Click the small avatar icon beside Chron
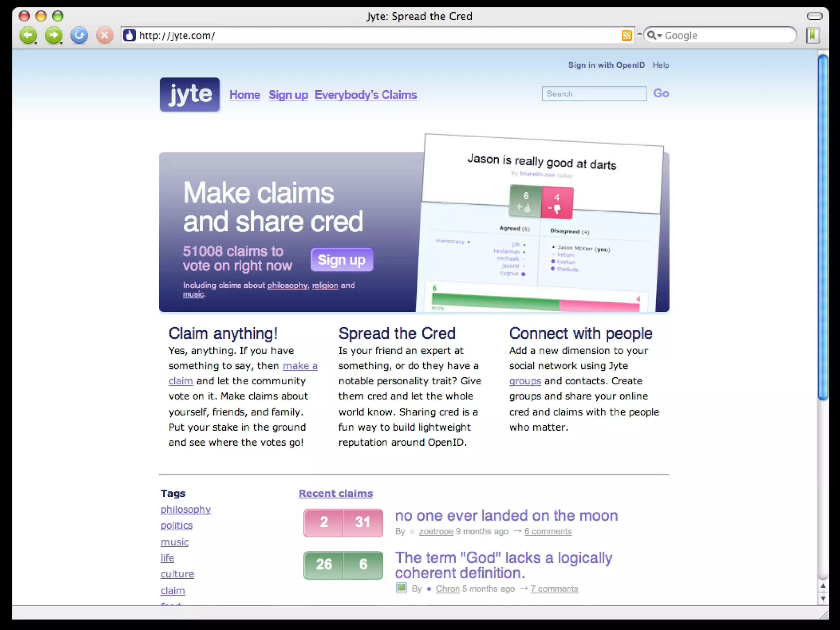 point(401,588)
